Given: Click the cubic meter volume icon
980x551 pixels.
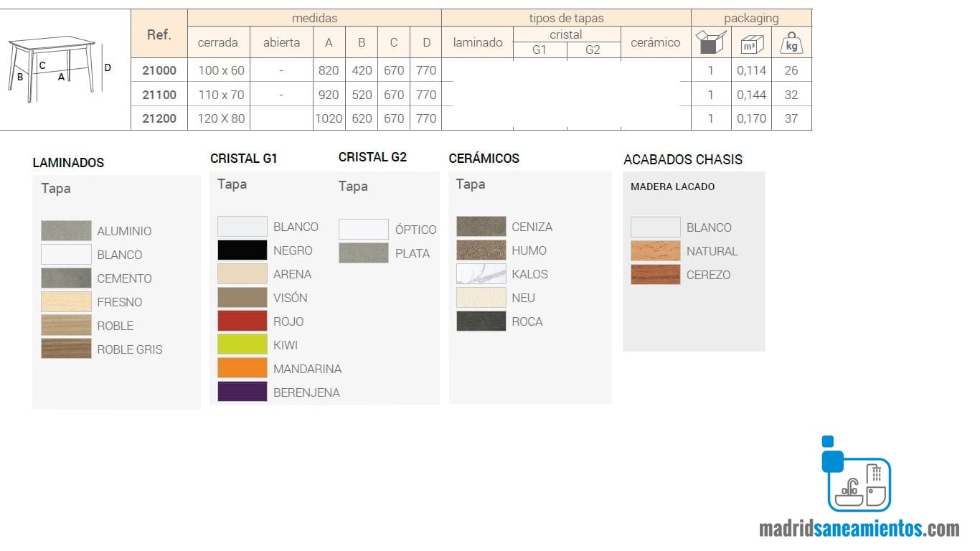Looking at the screenshot, I should [751, 44].
